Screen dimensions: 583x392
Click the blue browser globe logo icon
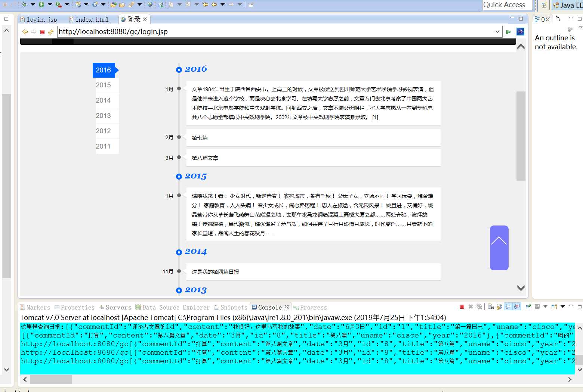(520, 32)
